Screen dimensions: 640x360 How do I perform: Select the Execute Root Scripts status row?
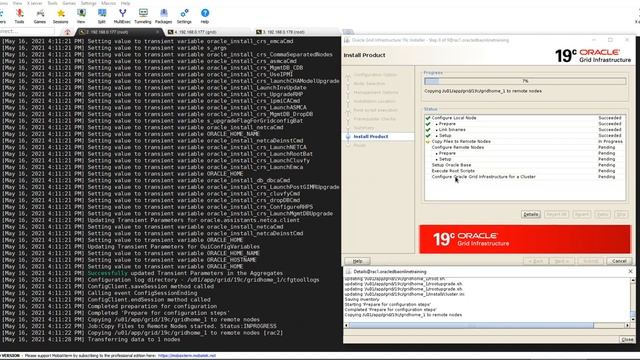point(524,171)
